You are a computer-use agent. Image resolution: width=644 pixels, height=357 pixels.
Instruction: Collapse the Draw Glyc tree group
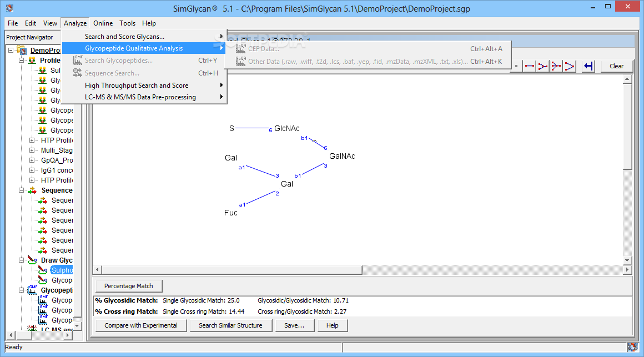pyautogui.click(x=21, y=260)
